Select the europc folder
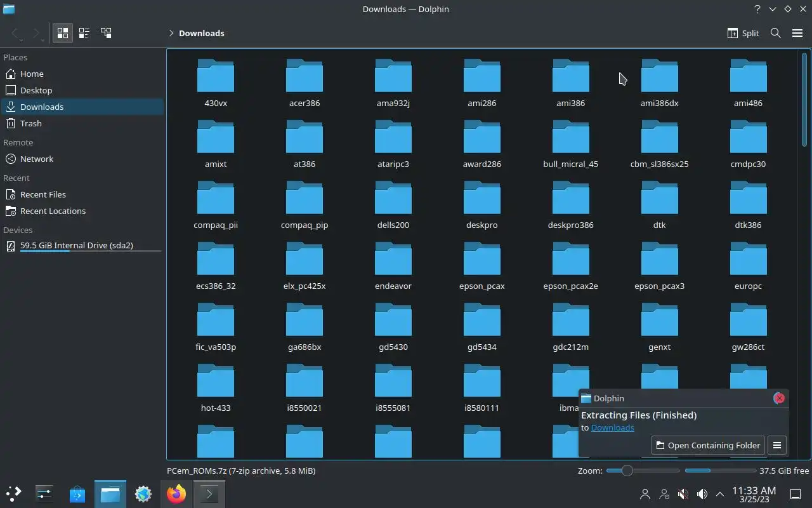Viewport: 812px width, 508px height. pos(749,266)
